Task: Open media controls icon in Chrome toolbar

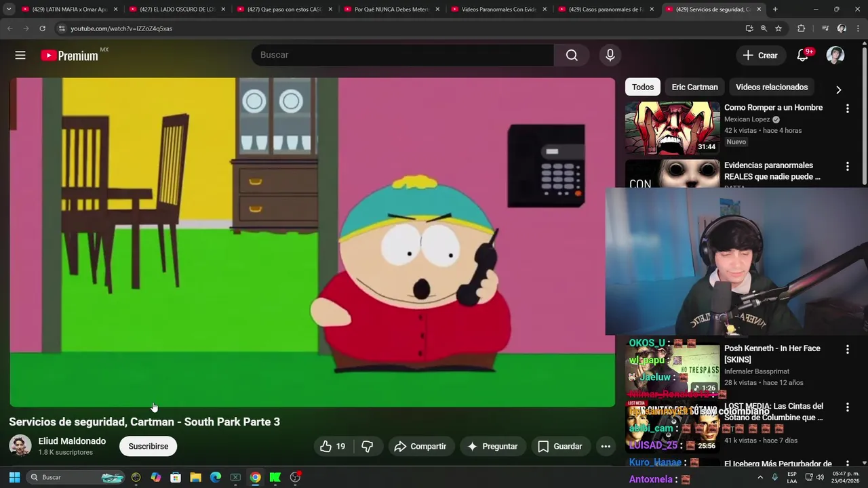Action: click(x=825, y=28)
